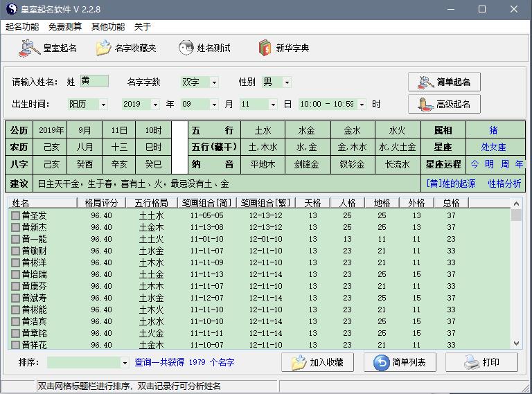Select the 黄章铭 row name

34,333
